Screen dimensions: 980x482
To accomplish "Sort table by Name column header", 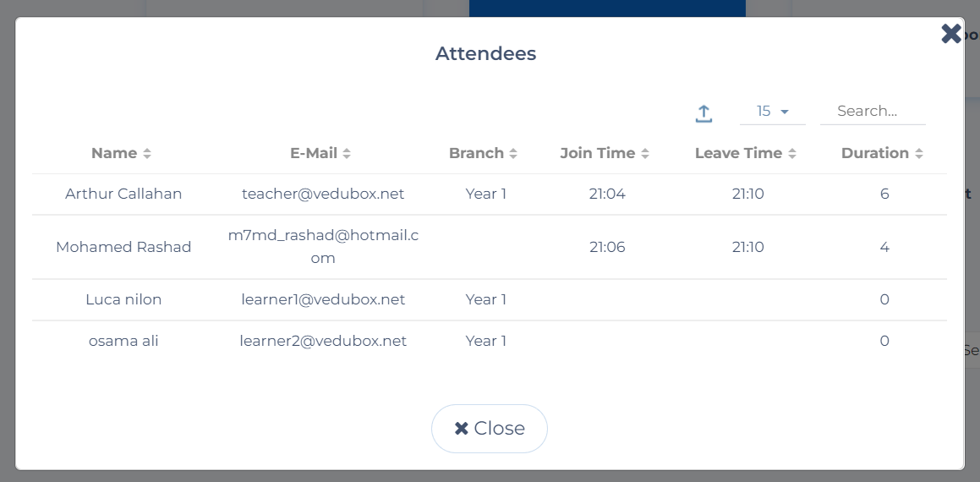I will click(114, 153).
